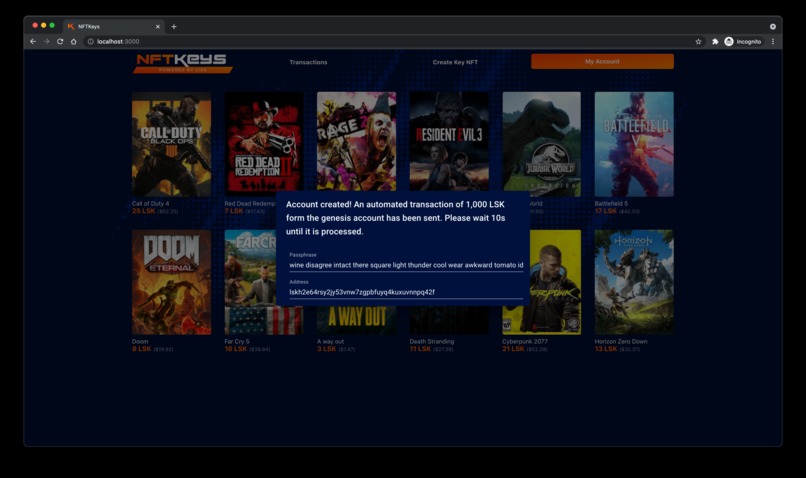Reload the page with refresh icon

pos(60,42)
